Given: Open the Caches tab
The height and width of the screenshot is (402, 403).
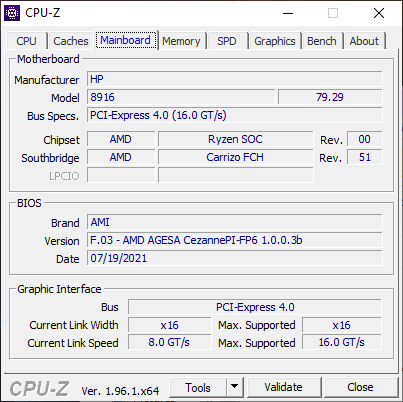Looking at the screenshot, I should (x=71, y=41).
